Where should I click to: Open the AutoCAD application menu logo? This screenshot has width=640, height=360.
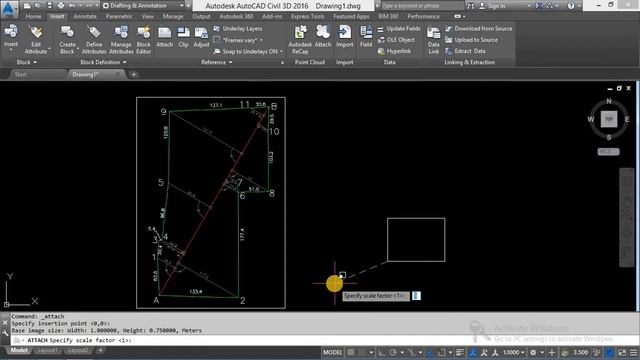9,9
